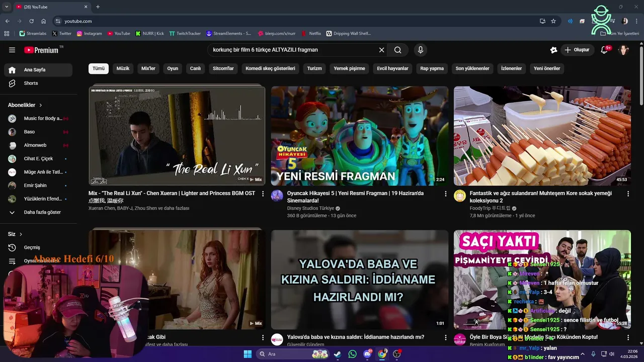644x362 pixels.
Task: Click the search text field
Action: coord(294,50)
